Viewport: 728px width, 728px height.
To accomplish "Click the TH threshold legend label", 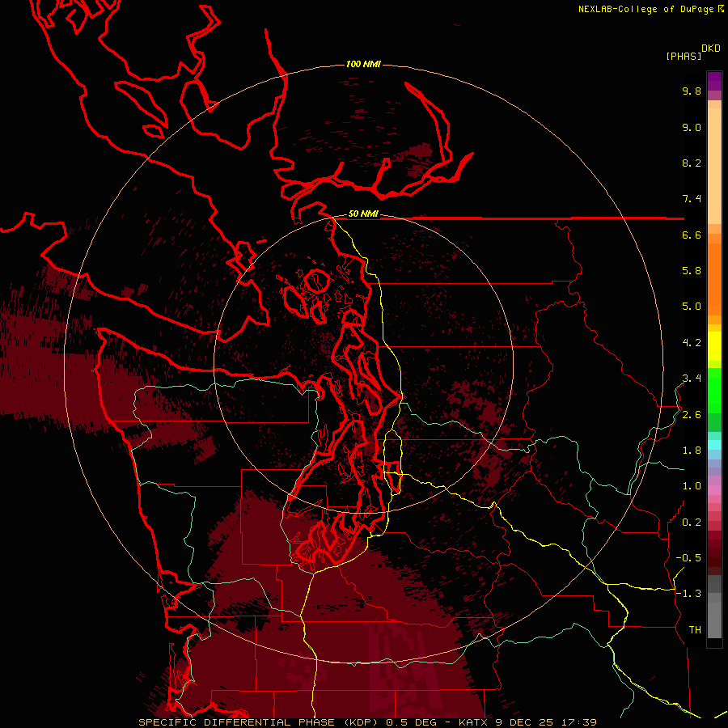I will pyautogui.click(x=695, y=630).
